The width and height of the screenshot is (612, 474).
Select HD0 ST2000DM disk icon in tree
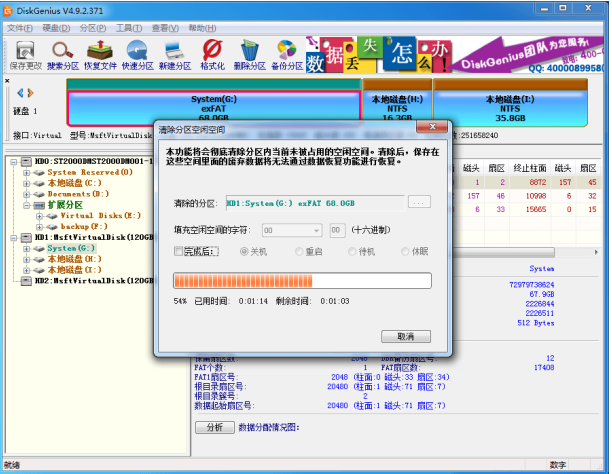tap(26, 161)
